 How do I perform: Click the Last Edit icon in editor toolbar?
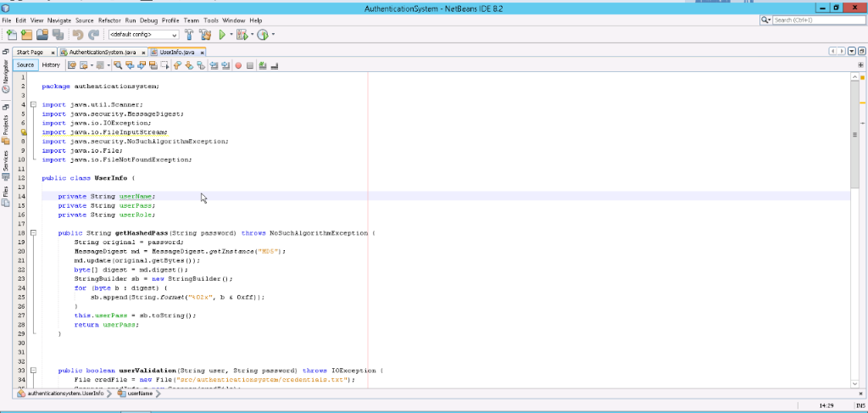point(72,65)
